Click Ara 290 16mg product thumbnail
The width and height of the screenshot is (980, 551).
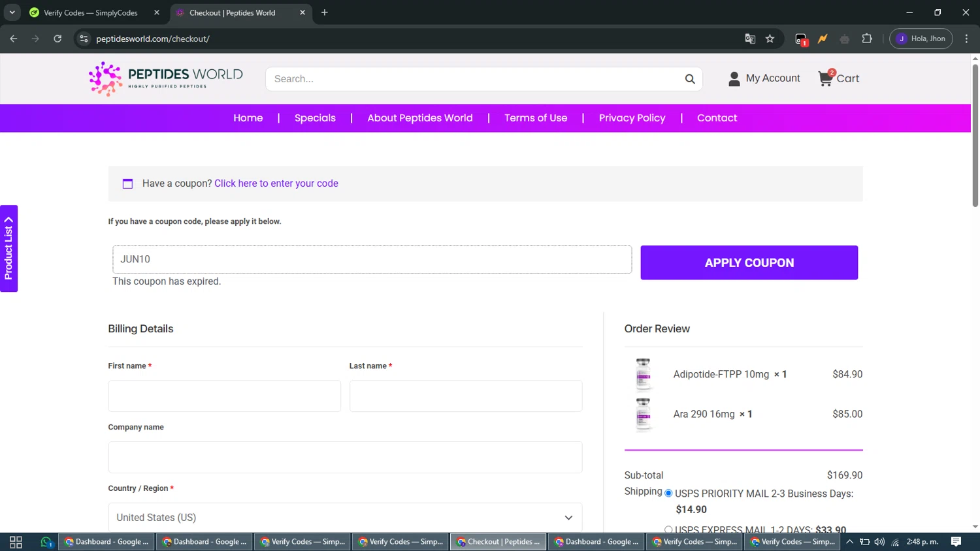click(x=644, y=414)
